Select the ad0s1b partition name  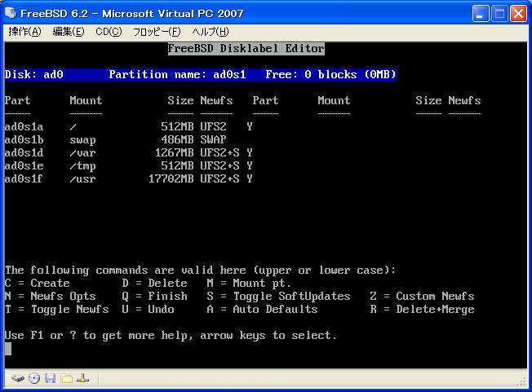[x=24, y=139]
